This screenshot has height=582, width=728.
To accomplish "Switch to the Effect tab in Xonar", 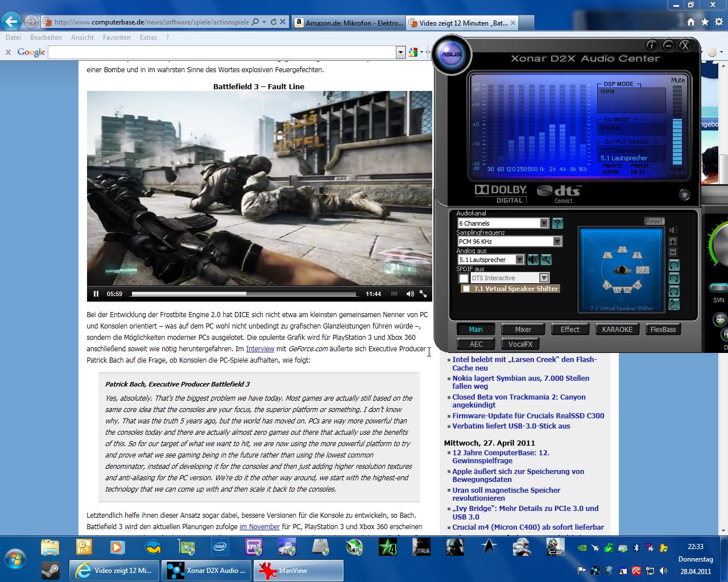I will [570, 329].
